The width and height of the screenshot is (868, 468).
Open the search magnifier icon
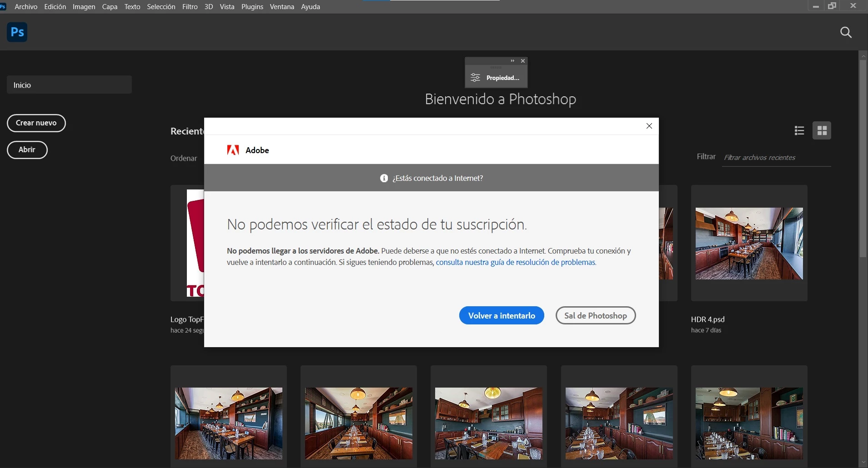click(x=846, y=32)
